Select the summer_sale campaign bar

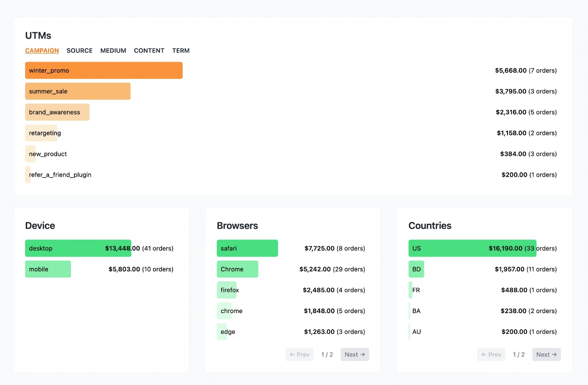(x=77, y=91)
